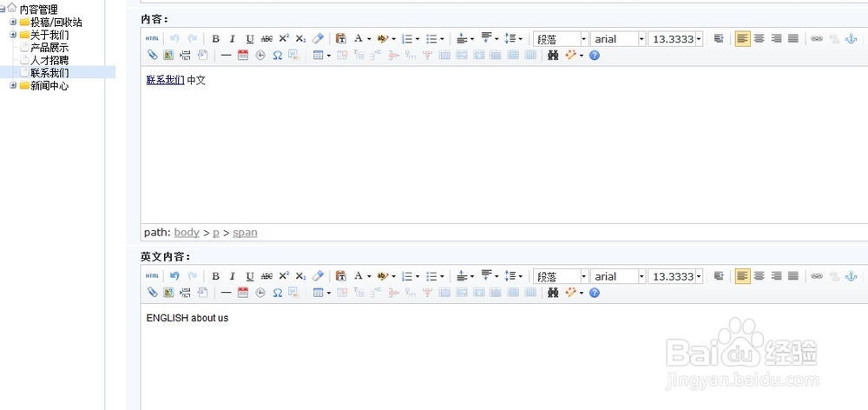This screenshot has height=410, width=868.
Task: Expand the 关于我们 tree node
Action: pos(13,35)
